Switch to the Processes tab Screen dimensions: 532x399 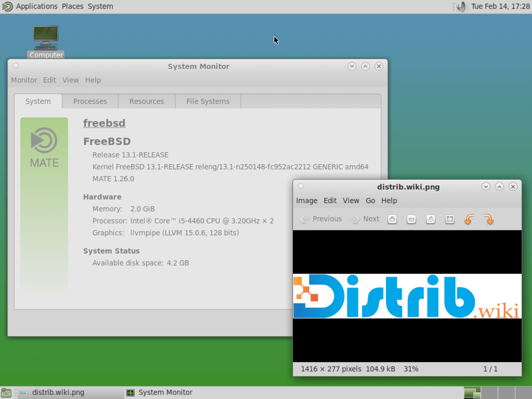(90, 102)
